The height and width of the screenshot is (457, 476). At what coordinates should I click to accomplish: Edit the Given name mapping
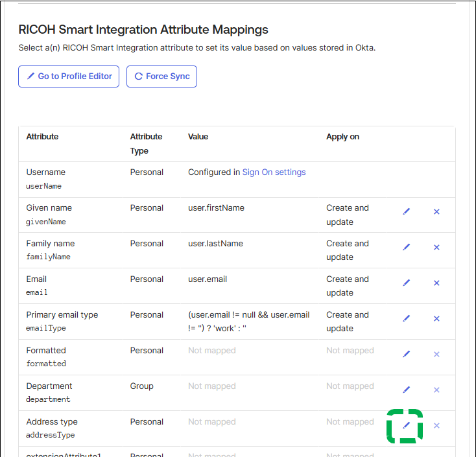[407, 212]
